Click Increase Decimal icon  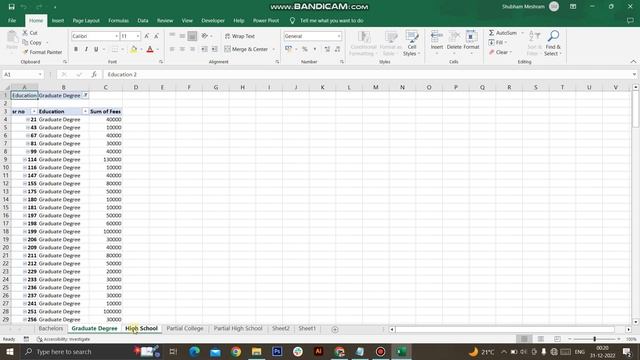tap(327, 49)
